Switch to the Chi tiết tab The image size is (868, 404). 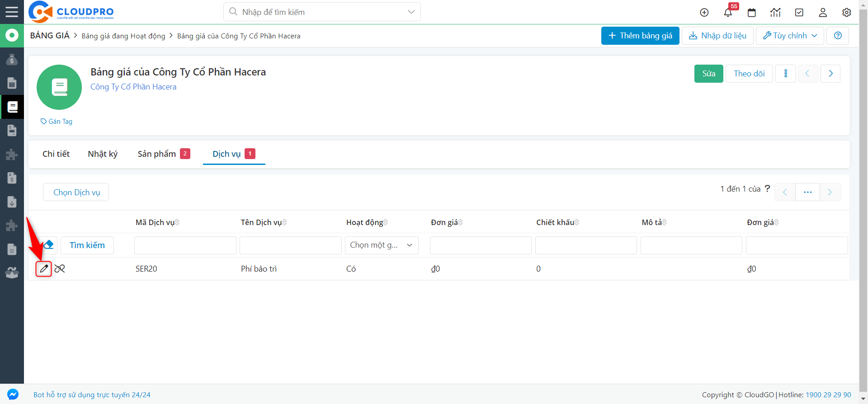[56, 154]
